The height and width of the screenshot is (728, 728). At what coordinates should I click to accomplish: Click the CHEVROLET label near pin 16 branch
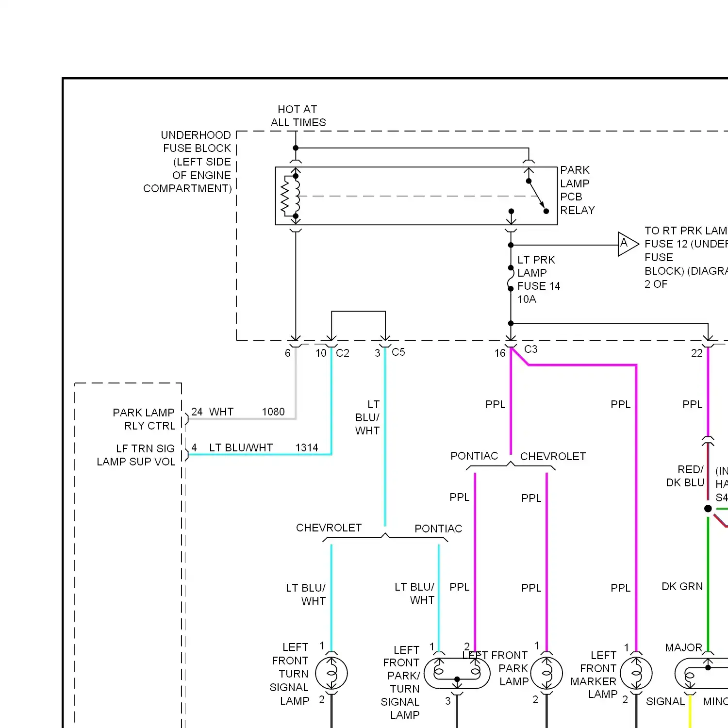coord(553,456)
